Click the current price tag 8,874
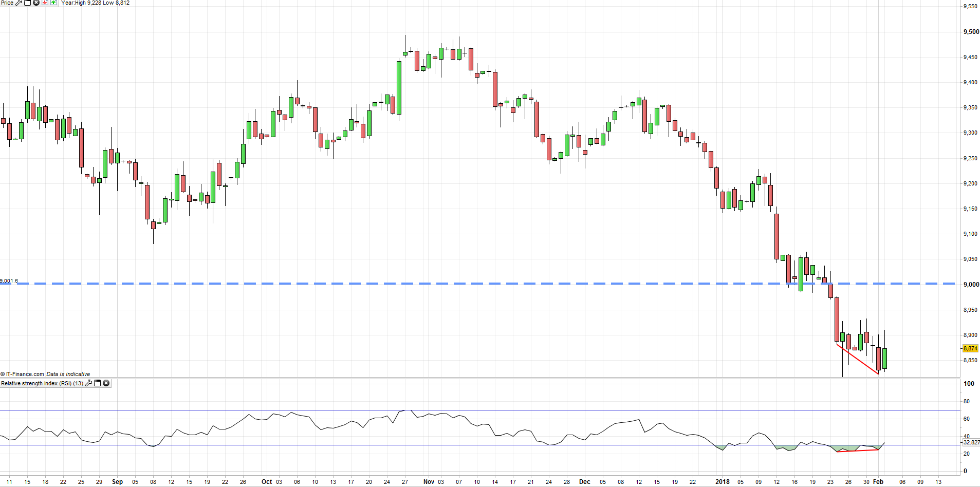 971,348
